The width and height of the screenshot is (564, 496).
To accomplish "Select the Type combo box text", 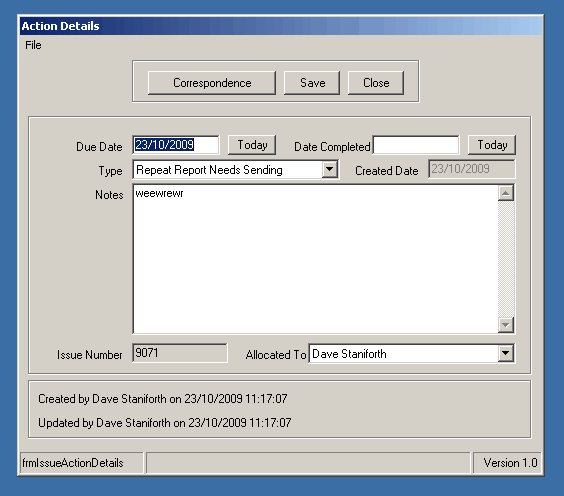I will pos(228,169).
